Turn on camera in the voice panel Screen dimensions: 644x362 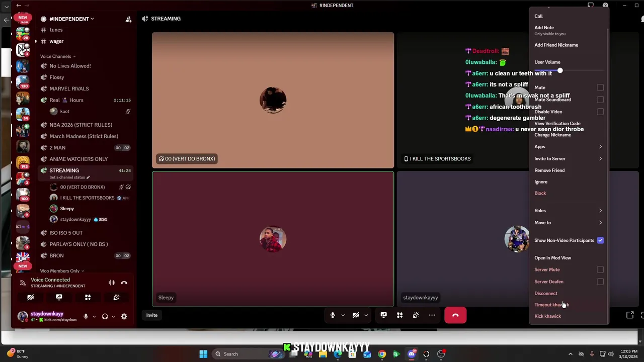click(x=30, y=297)
